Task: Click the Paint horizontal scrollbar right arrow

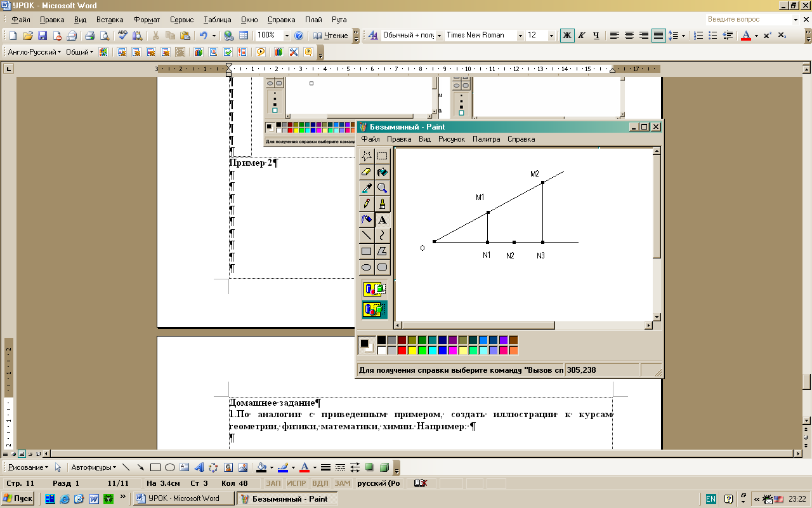Action: [648, 326]
